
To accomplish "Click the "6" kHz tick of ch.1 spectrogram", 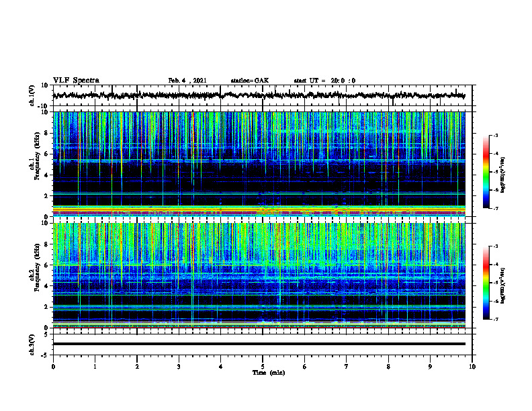I will tap(47, 154).
